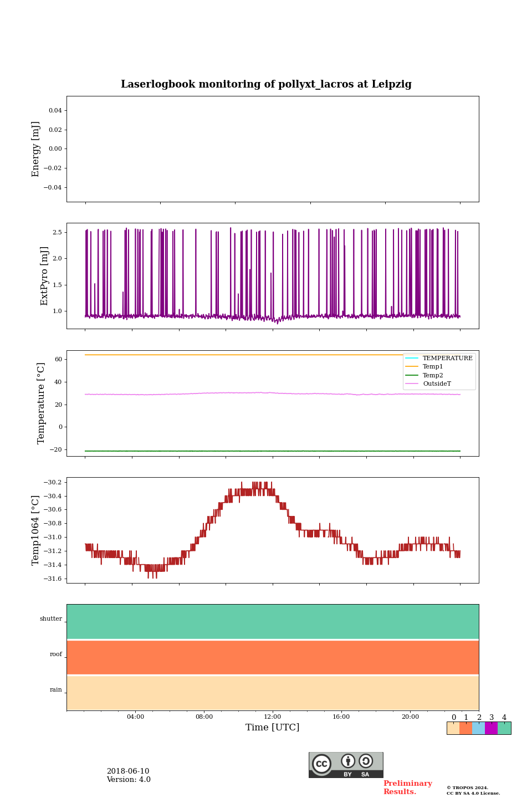Click the red Preliminary Results. text
The height and width of the screenshot is (798, 532).
tap(407, 787)
